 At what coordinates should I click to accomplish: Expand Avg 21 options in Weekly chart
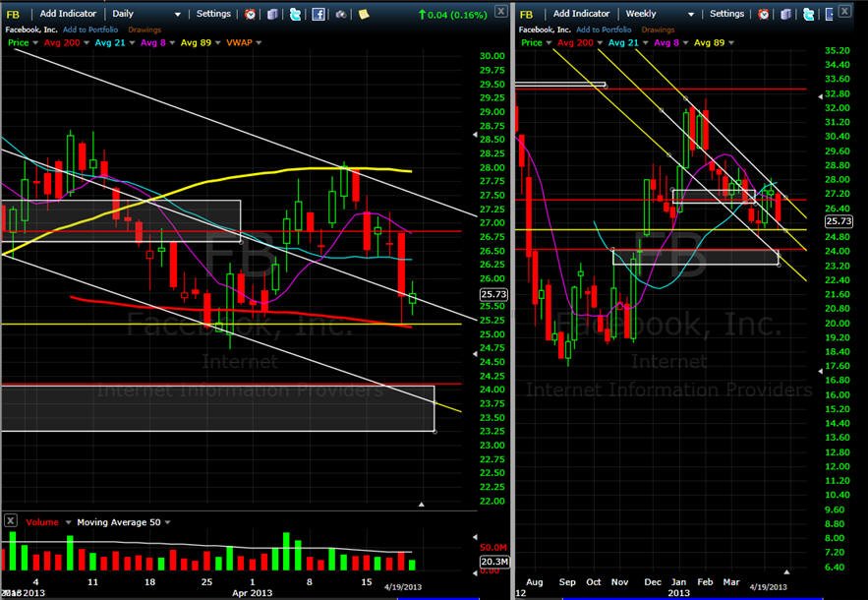(x=645, y=42)
